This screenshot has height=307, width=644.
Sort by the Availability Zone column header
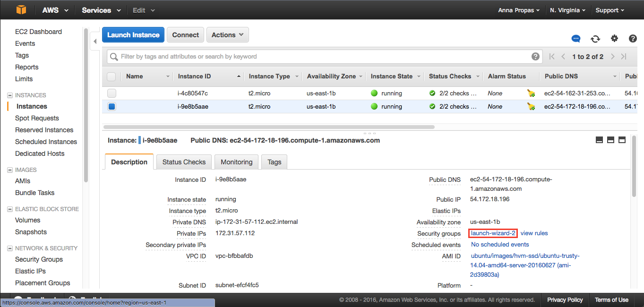pos(334,77)
